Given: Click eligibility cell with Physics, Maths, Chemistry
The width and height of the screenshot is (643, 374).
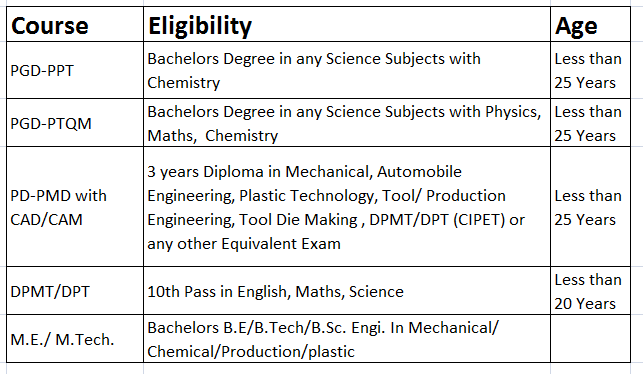Looking at the screenshot, I should pos(347,123).
